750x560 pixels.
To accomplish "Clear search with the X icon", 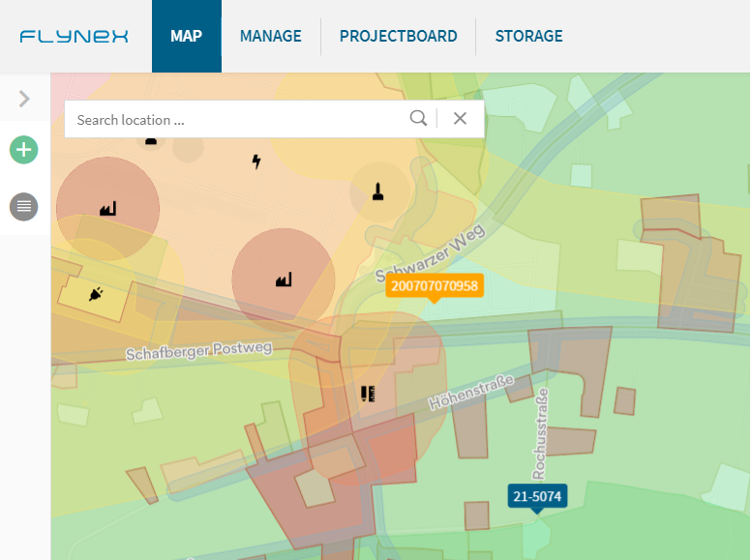I will coord(460,118).
